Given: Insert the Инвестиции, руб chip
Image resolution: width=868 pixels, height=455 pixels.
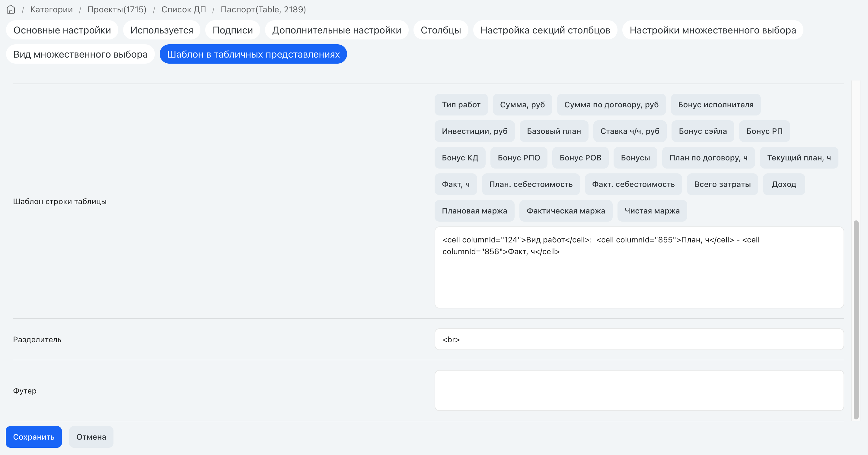Looking at the screenshot, I should click(x=474, y=131).
